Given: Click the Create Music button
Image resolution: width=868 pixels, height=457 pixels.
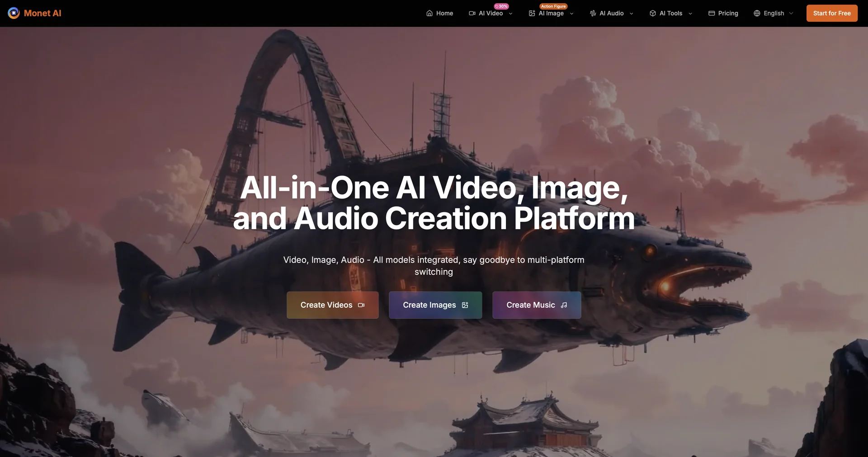Looking at the screenshot, I should click(537, 305).
